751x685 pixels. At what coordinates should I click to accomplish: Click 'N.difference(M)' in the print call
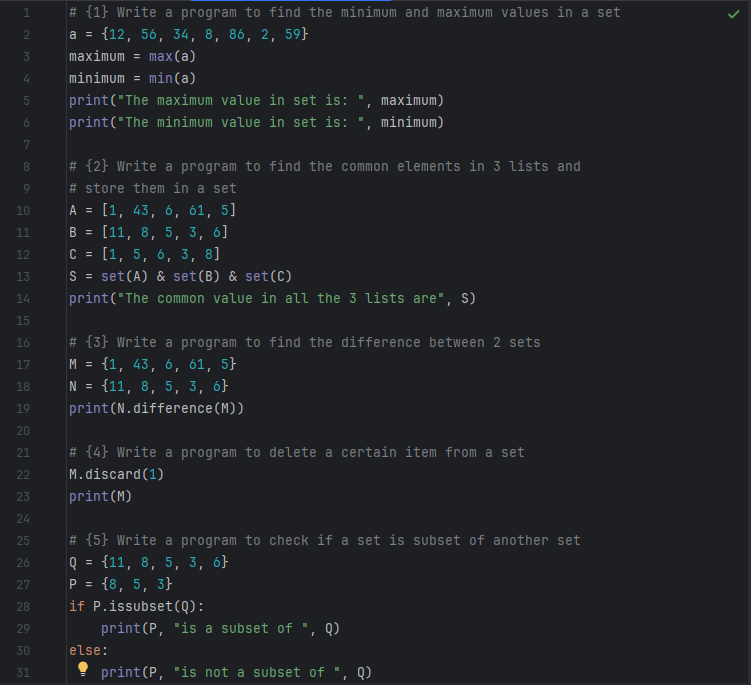point(176,409)
